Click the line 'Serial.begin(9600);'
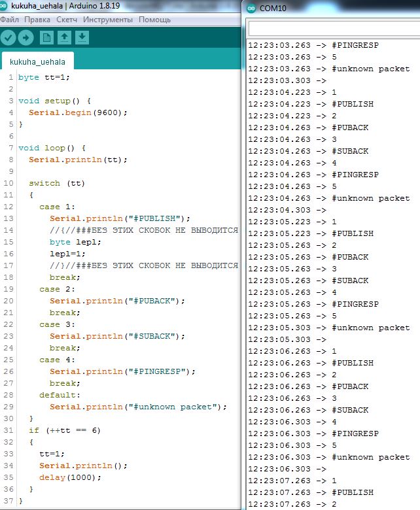This screenshot has width=420, height=510. (78, 112)
